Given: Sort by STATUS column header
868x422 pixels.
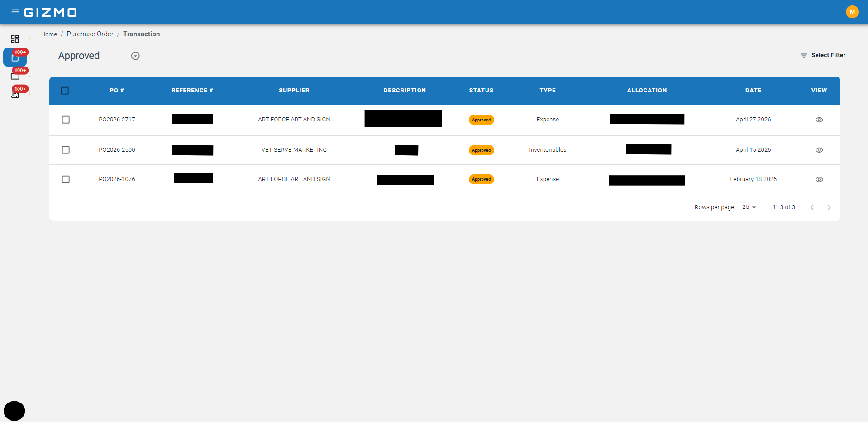Looking at the screenshot, I should coord(481,91).
